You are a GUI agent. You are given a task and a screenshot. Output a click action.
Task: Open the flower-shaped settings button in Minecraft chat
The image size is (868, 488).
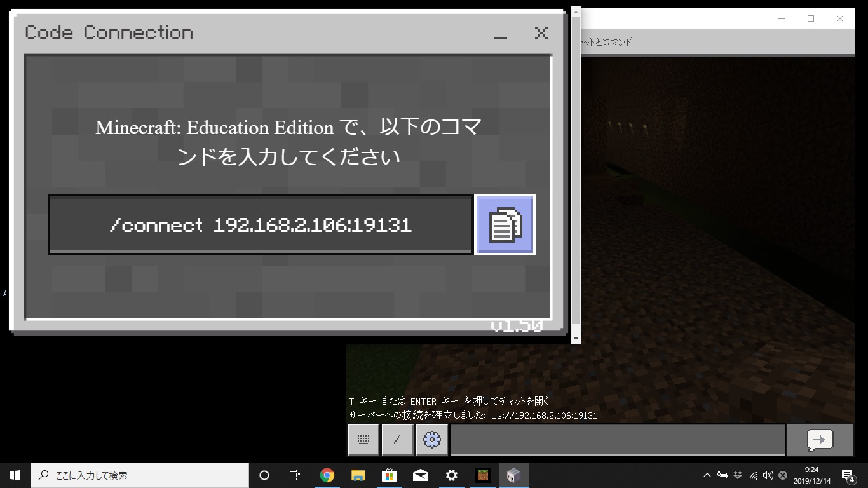(x=431, y=439)
